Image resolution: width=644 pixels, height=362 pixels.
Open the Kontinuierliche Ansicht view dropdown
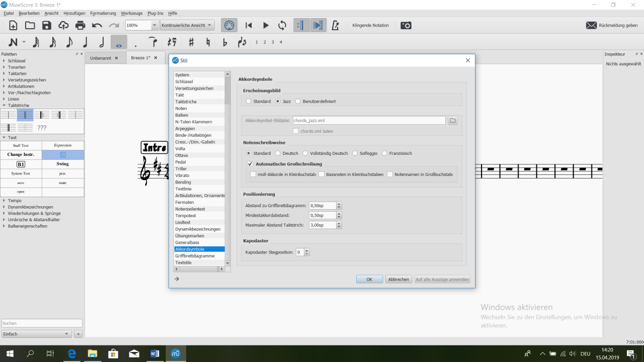[187, 25]
